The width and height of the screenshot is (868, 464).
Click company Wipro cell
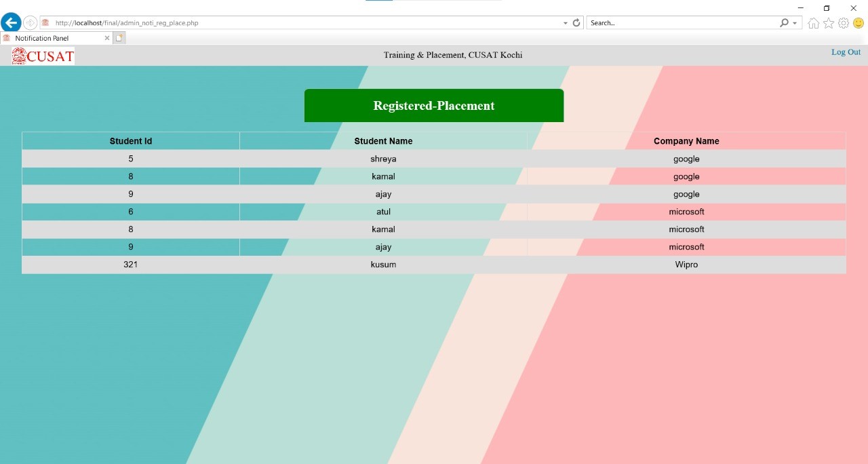coord(686,265)
